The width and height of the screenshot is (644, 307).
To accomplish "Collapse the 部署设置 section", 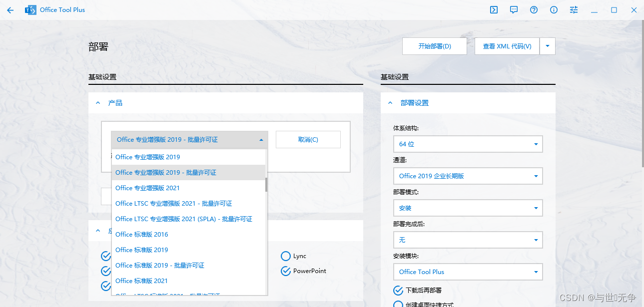I will 390,103.
